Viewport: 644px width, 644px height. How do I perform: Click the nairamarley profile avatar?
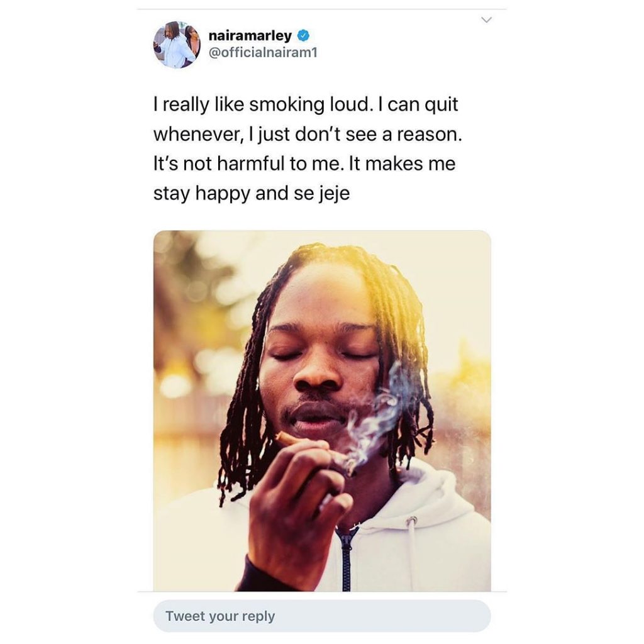177,45
